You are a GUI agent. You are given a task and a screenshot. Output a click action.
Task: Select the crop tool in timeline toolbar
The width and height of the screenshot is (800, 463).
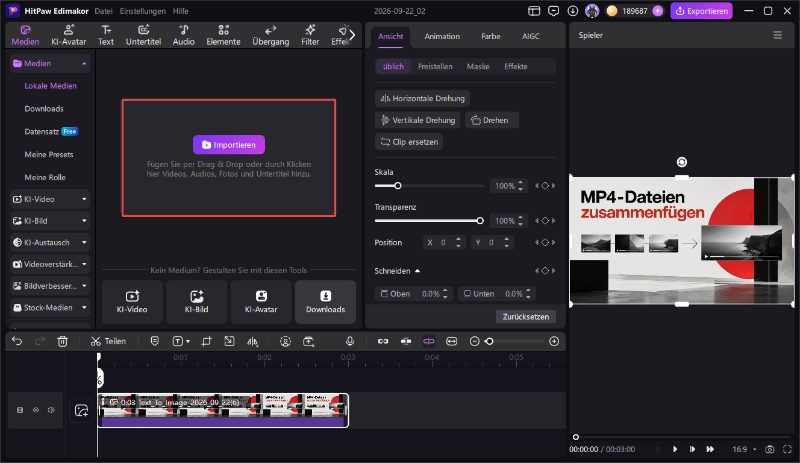click(x=206, y=341)
